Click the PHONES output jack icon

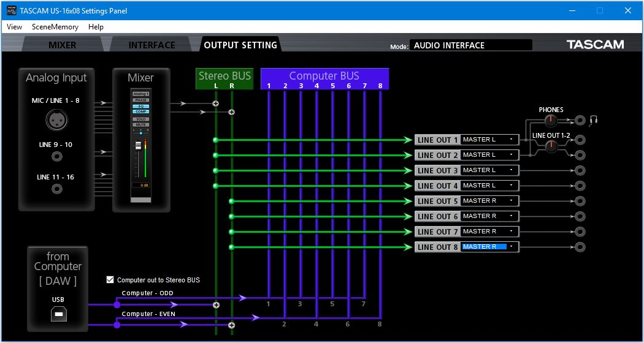[580, 121]
